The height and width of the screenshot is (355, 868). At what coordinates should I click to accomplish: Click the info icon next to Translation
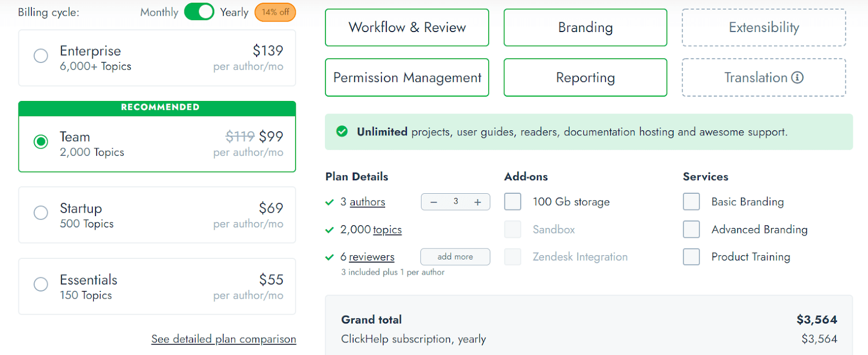point(797,78)
